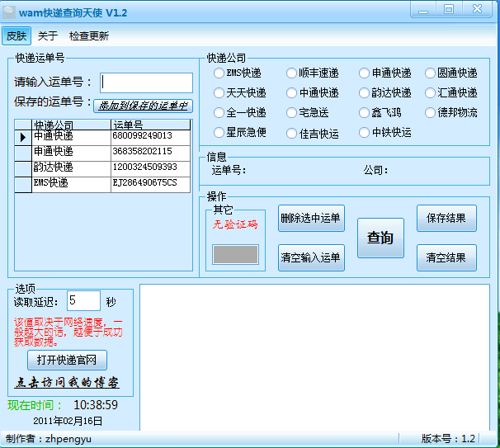
Task: Click waybill number EJ286490675CS cell
Action: (150, 185)
